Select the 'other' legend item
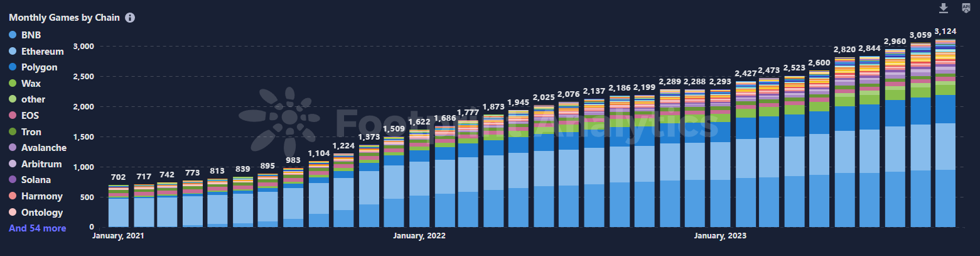Viewport: 980px width, 256px height. click(33, 99)
